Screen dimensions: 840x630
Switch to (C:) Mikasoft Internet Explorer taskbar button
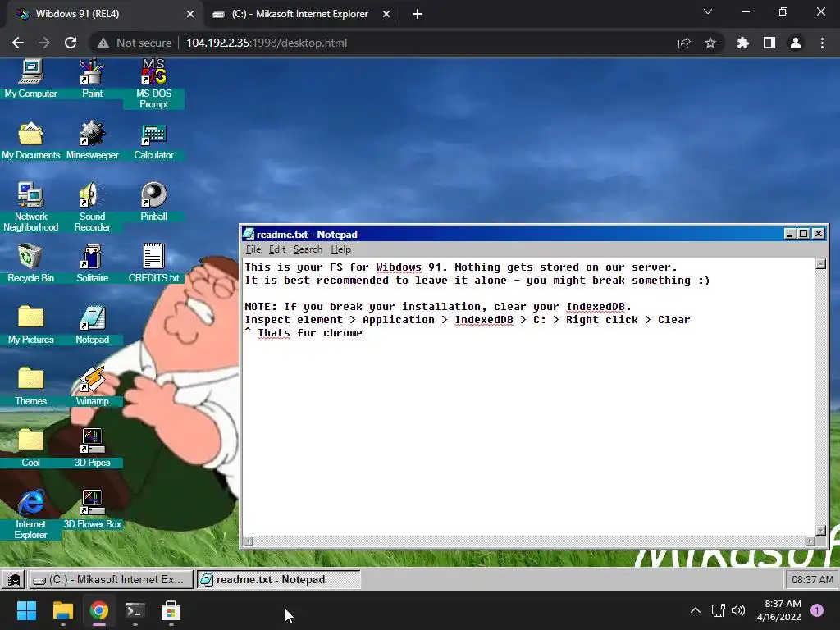[x=111, y=580]
